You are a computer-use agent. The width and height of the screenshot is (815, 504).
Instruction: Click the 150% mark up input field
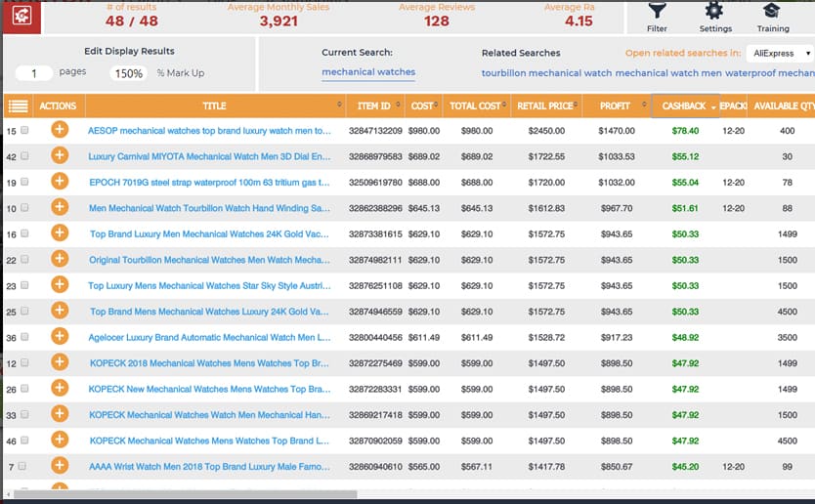pos(128,73)
